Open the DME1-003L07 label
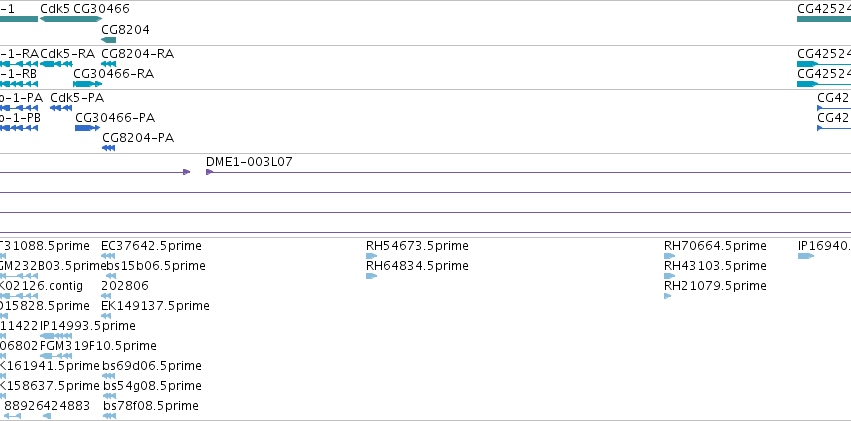This screenshot has height=421, width=851. (249, 162)
